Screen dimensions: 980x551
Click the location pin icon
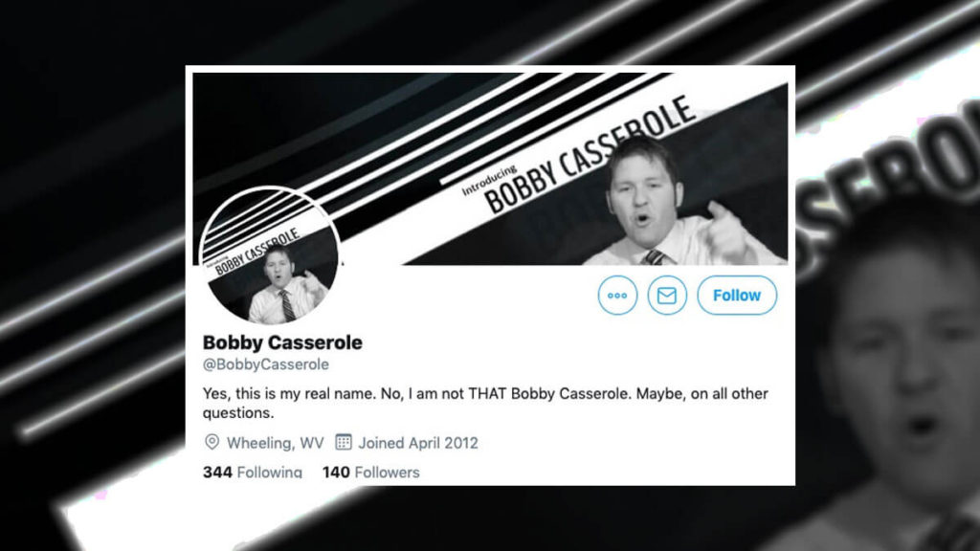pyautogui.click(x=212, y=442)
